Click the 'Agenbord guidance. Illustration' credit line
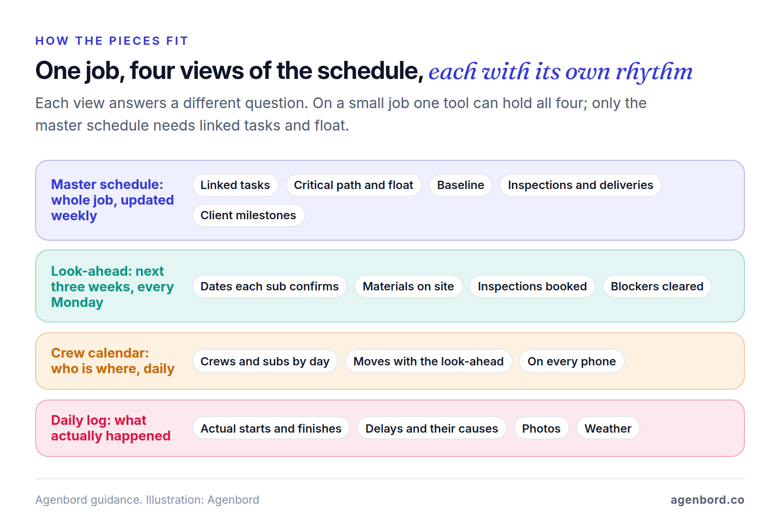780x532 pixels. coord(147,500)
